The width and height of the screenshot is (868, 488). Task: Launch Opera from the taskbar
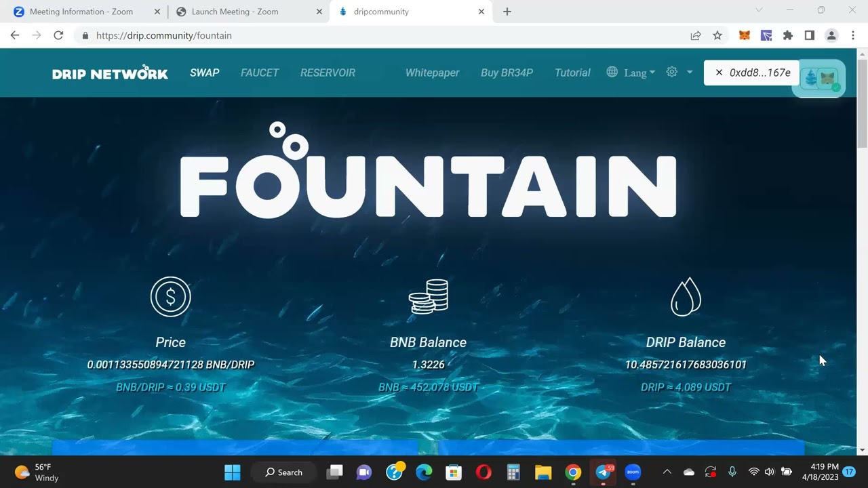coord(484,472)
